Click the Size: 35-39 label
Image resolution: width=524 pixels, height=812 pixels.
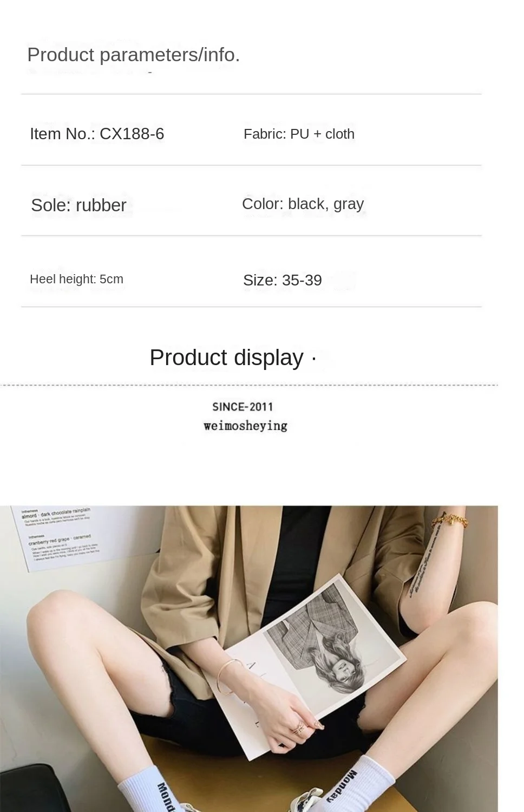pyautogui.click(x=282, y=280)
